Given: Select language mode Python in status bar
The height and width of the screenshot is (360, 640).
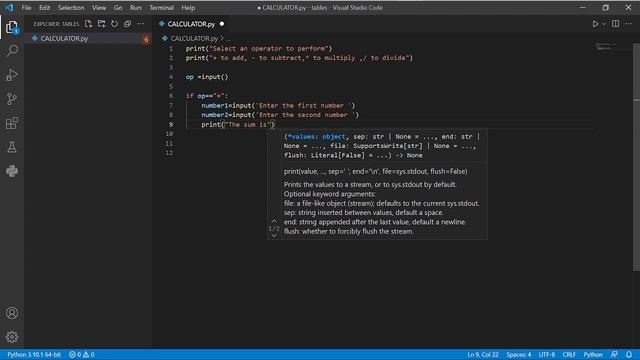Looking at the screenshot, I should pyautogui.click(x=593, y=354).
